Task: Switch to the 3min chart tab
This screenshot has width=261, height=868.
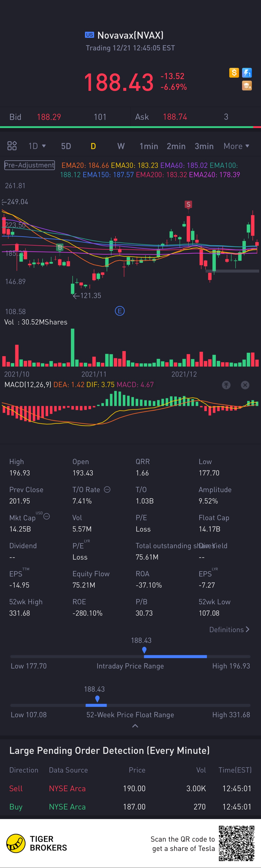Action: 204,146
